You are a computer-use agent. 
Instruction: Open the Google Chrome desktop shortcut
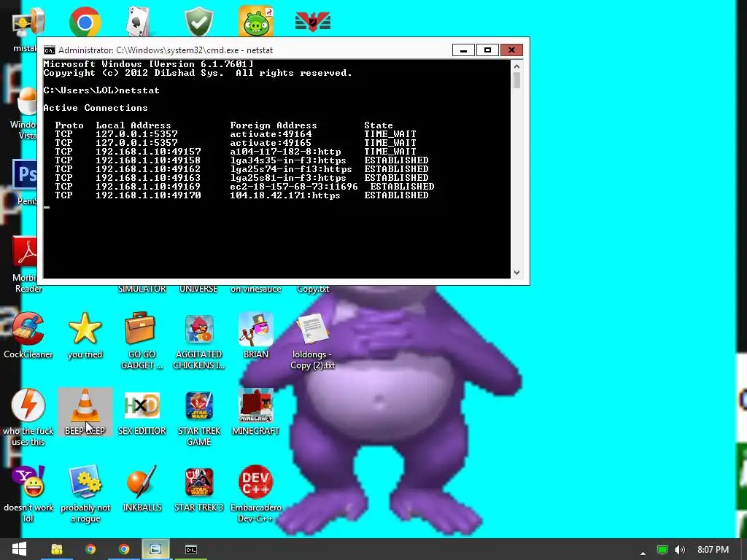85,21
